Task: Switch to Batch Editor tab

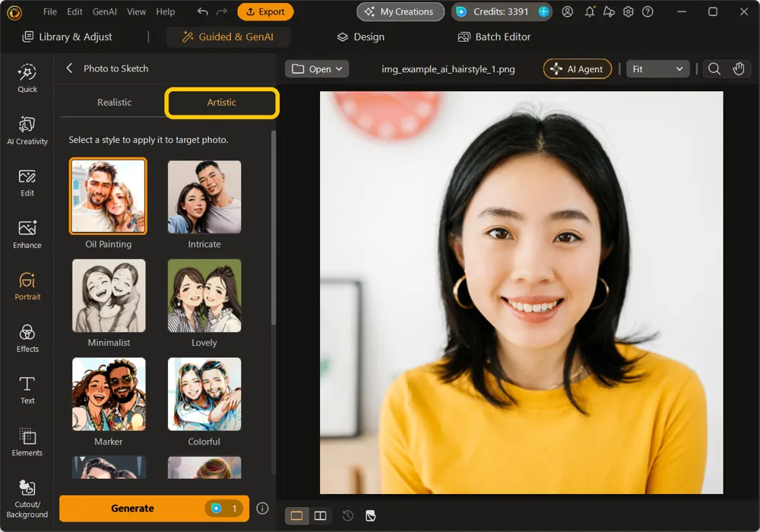Action: pos(495,36)
